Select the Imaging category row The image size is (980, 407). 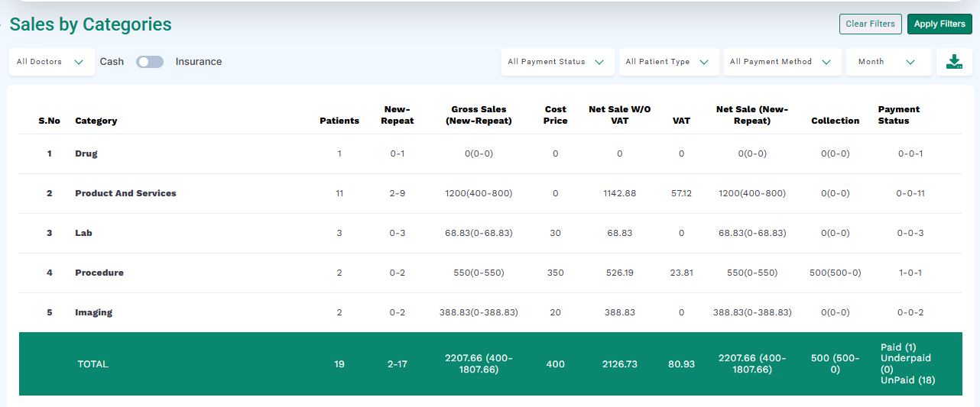tap(490, 312)
